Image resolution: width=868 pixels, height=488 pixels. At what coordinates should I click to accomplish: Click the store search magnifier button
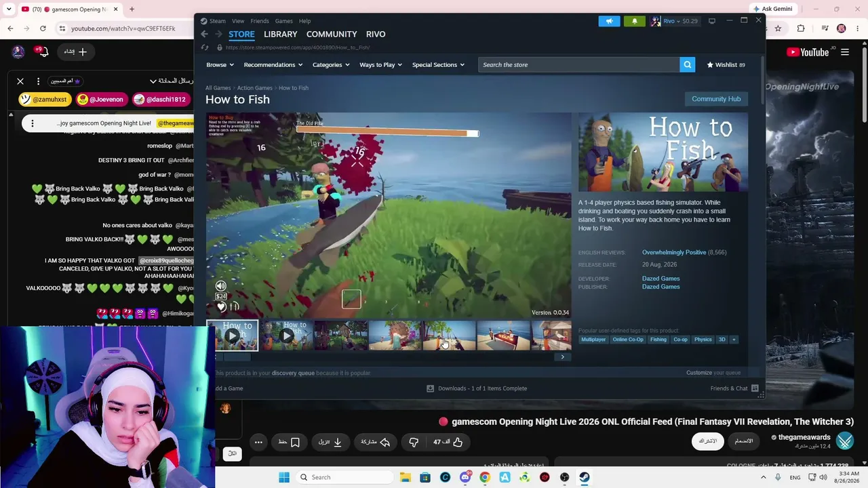[x=688, y=65]
